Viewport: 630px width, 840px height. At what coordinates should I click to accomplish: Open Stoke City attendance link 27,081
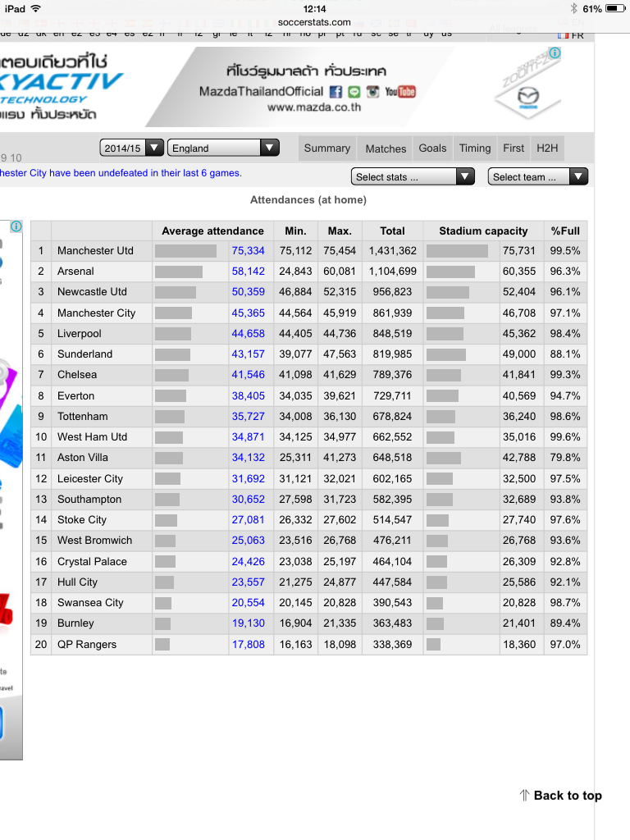pyautogui.click(x=248, y=519)
